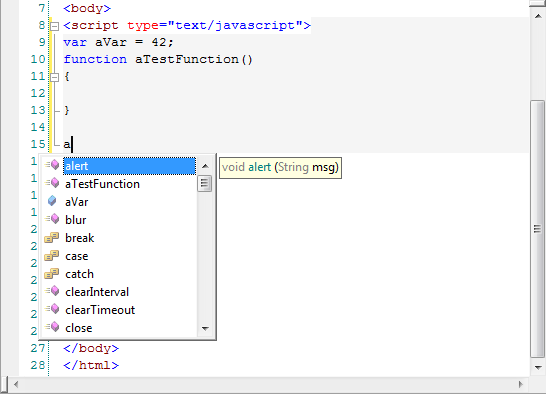Click the autocomplete list scroll up arrow
546x394 pixels.
pyautogui.click(x=205, y=166)
